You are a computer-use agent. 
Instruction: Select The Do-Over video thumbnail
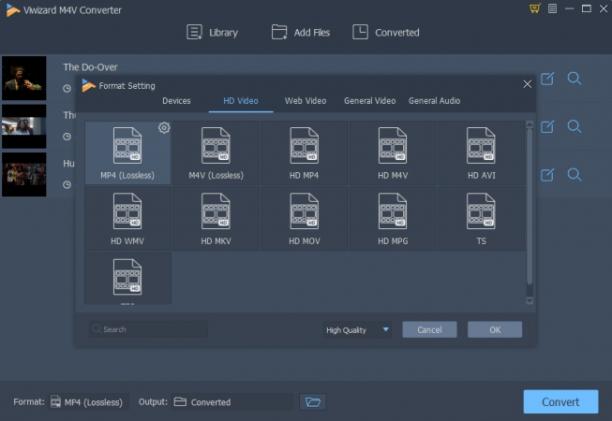point(24,78)
